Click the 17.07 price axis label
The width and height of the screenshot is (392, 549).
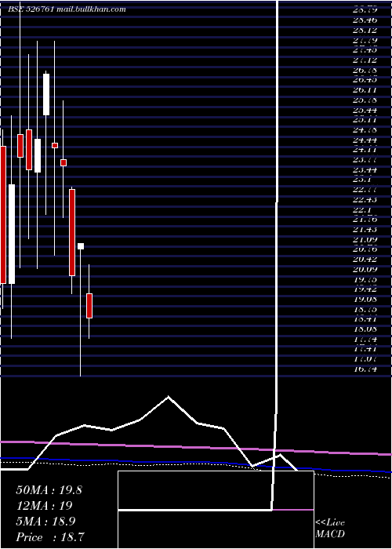pyautogui.click(x=365, y=359)
